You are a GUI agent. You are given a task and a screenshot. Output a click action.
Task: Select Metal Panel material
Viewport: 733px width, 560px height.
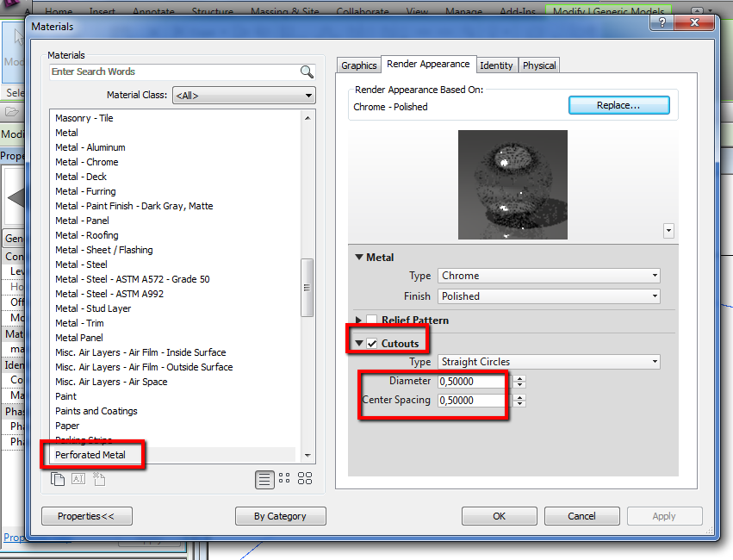79,338
